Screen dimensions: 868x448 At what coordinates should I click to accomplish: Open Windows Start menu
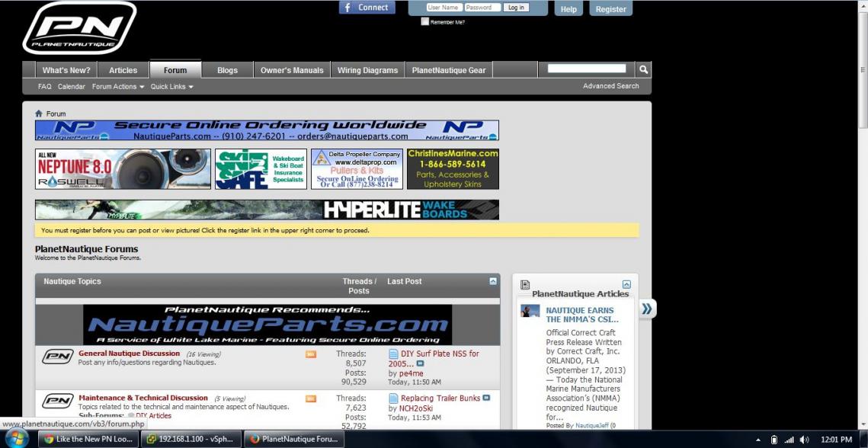pyautogui.click(x=17, y=438)
